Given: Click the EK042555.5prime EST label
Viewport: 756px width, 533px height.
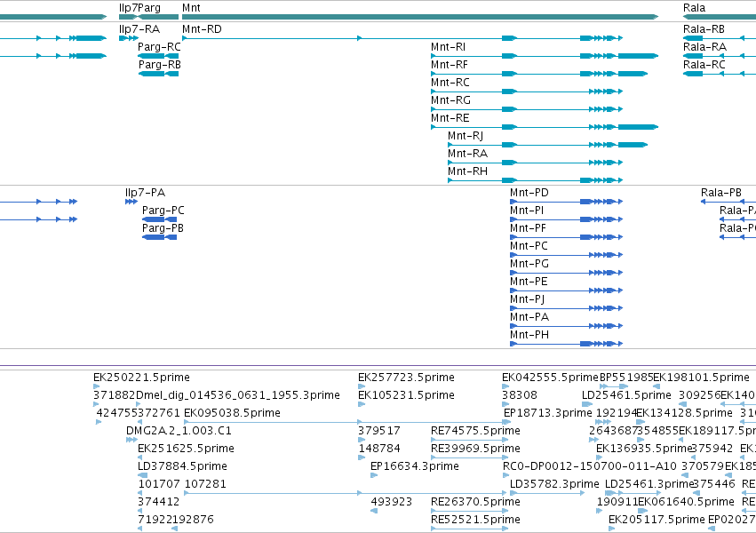Looking at the screenshot, I should point(550,378).
